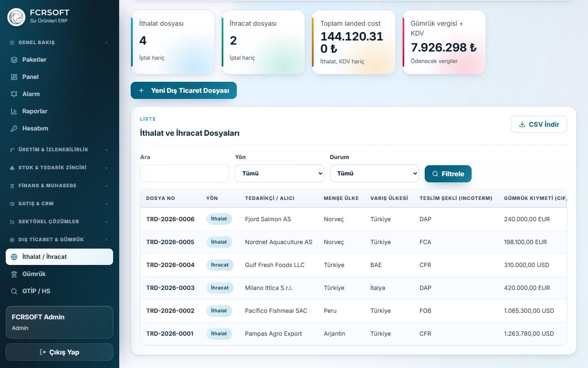Open file TRD-2026-0006
The height and width of the screenshot is (368, 588).
coord(170,219)
